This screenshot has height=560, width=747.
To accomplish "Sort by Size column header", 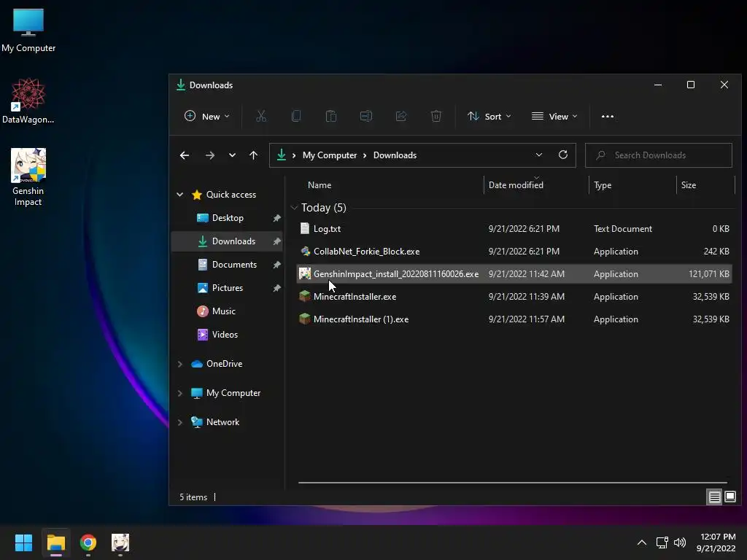I will coord(689,184).
